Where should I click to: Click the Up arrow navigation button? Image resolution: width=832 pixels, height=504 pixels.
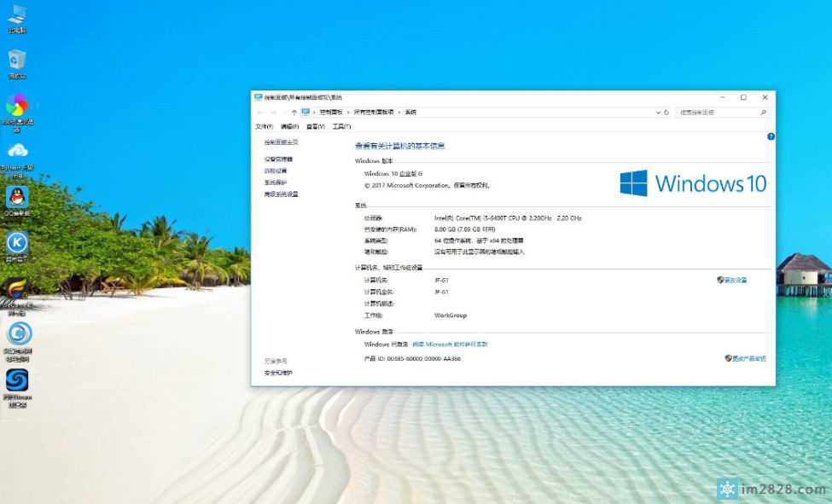click(x=294, y=113)
